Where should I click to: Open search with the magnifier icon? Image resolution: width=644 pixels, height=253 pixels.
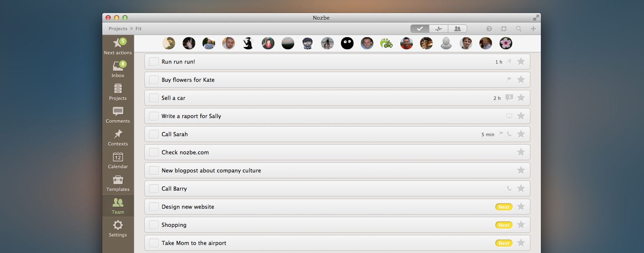click(519, 29)
